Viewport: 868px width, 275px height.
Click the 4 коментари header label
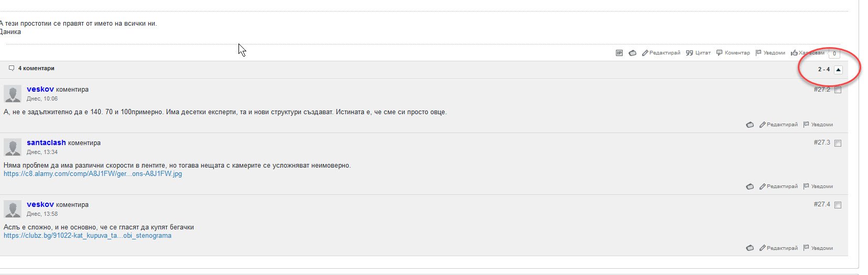point(36,69)
